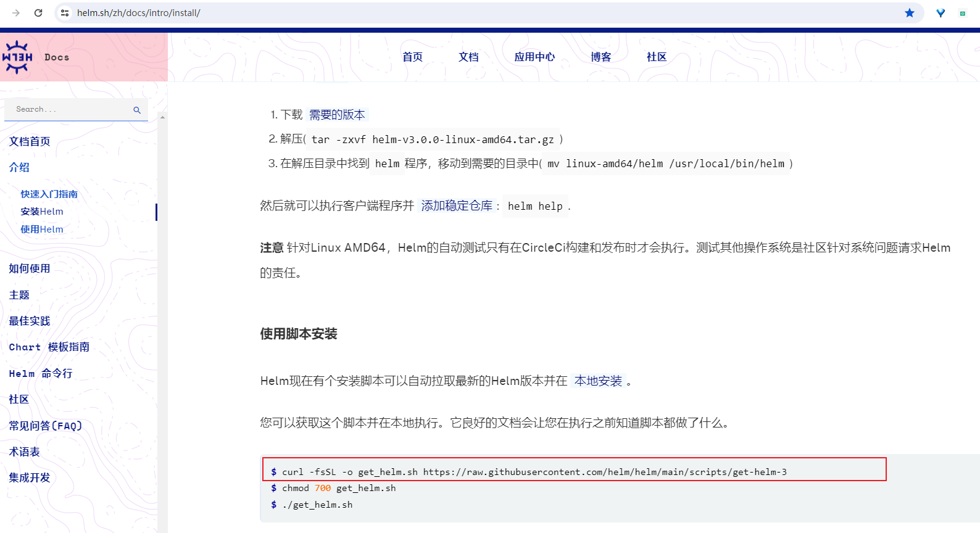The width and height of the screenshot is (980, 533).
Task: Expand 最佳实践 sidebar section
Action: pos(30,321)
